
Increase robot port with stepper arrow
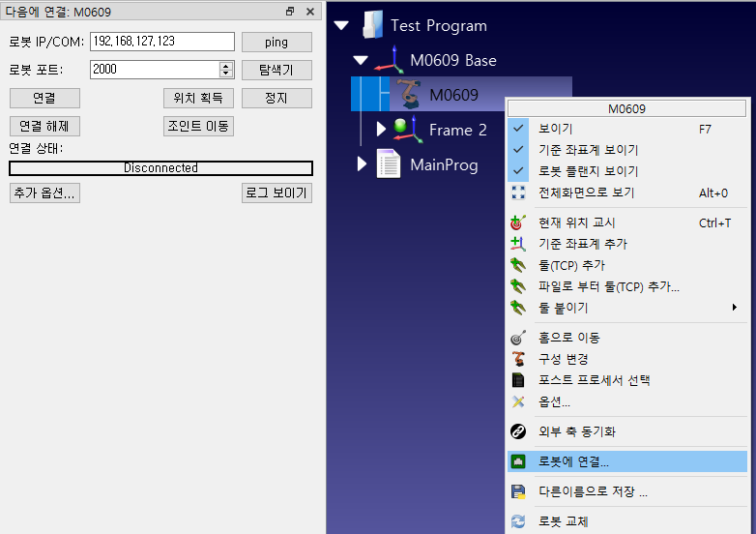coord(226,66)
